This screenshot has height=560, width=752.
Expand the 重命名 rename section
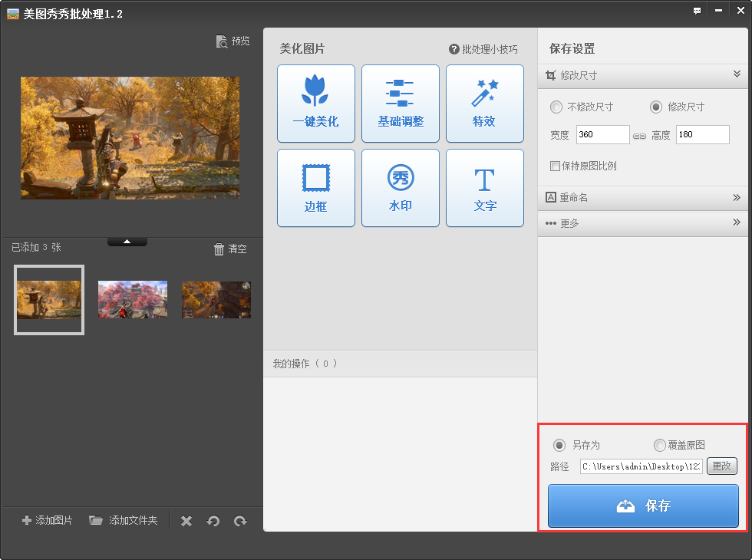click(737, 198)
